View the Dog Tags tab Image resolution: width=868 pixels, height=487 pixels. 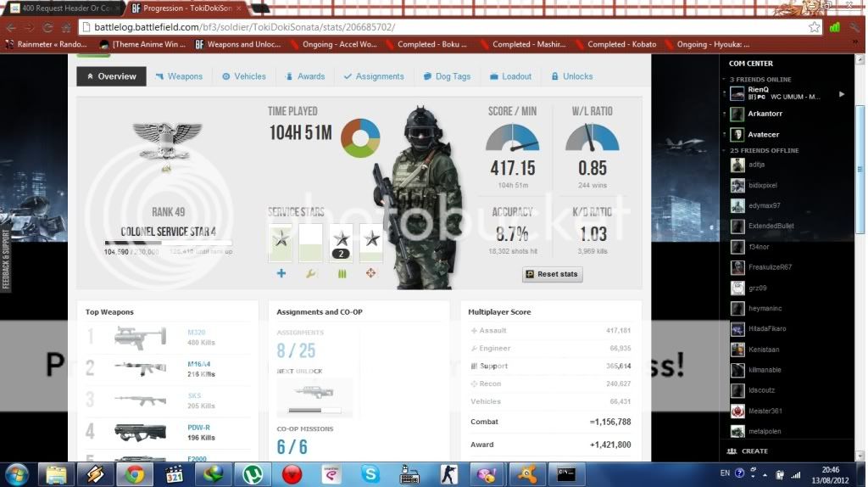coord(447,76)
